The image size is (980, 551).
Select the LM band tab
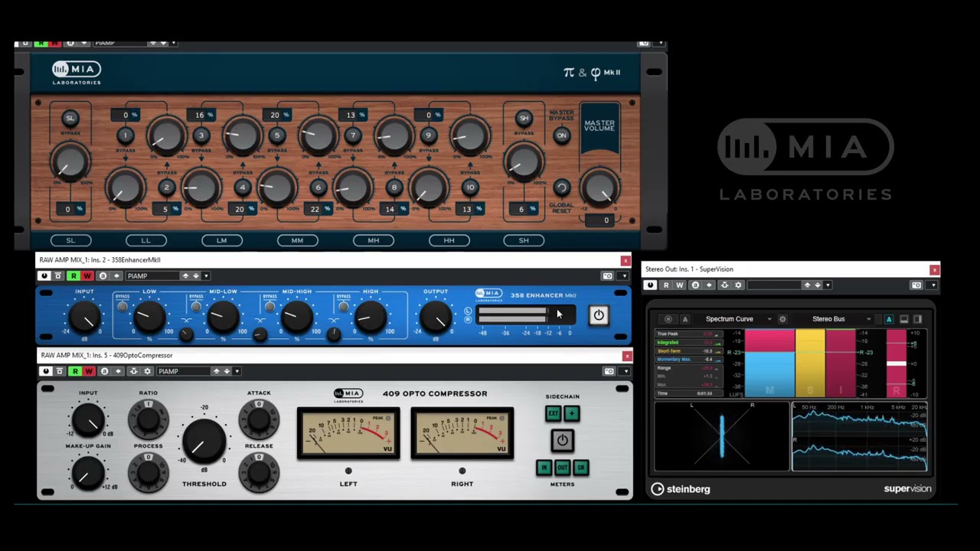point(221,240)
